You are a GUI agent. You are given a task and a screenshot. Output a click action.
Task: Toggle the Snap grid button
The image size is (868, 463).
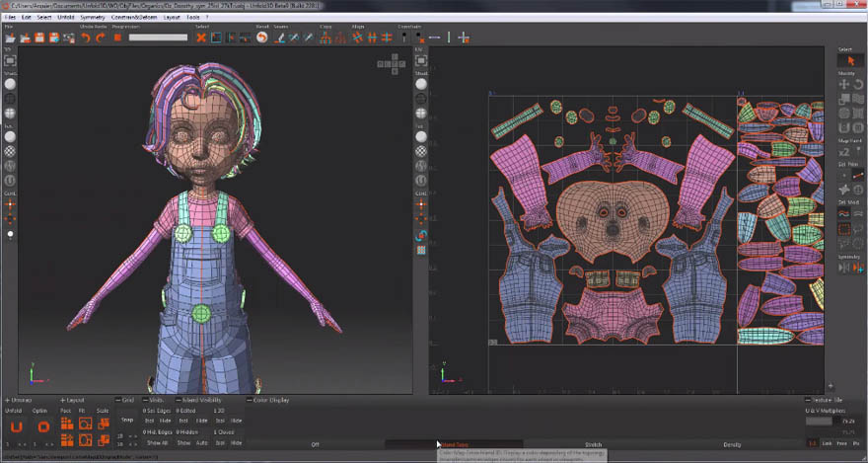127,421
